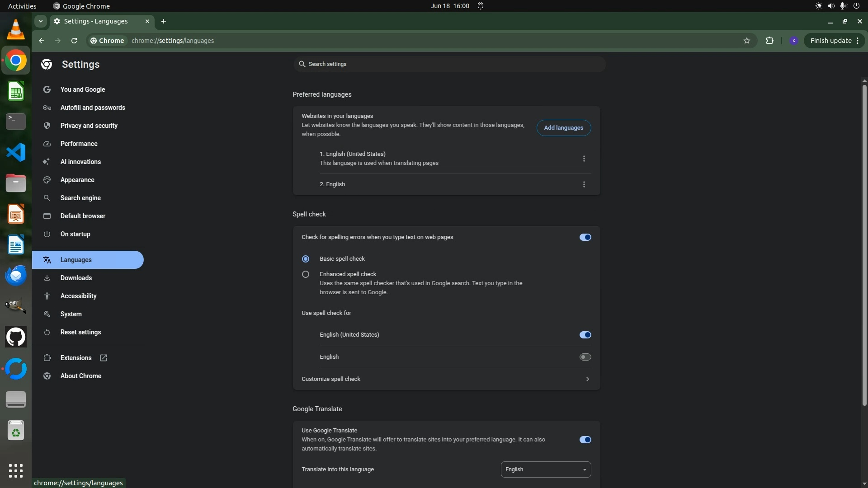Bookmark this page with the star icon
This screenshot has height=488, width=868.
click(747, 41)
